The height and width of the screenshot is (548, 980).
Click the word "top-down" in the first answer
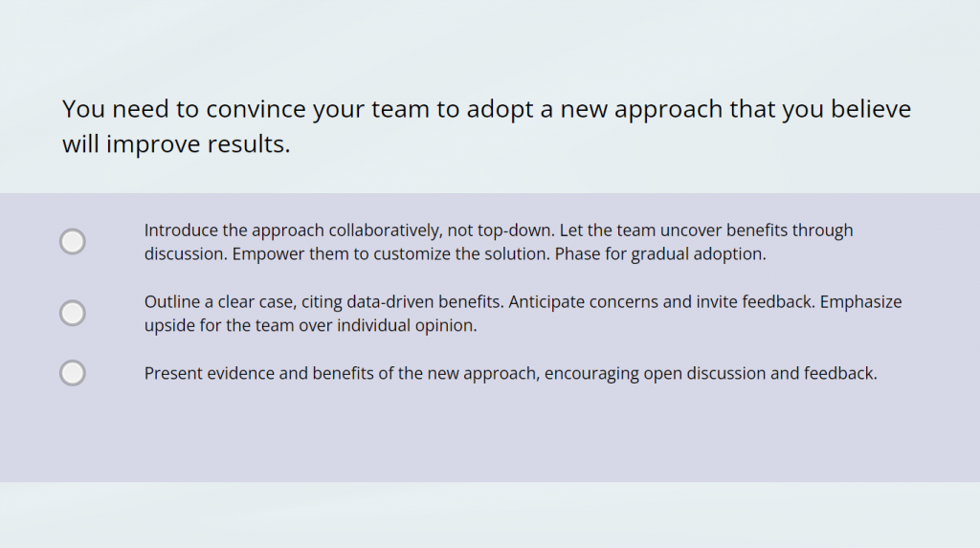[x=514, y=230]
